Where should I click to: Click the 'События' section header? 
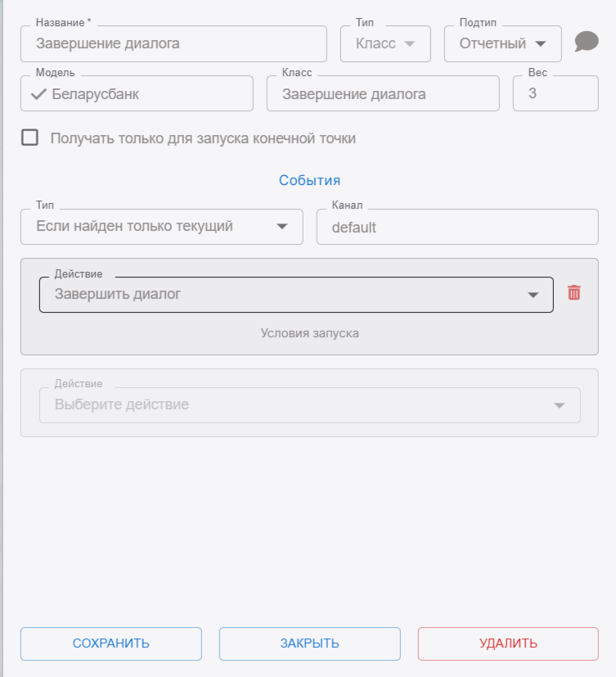309,180
